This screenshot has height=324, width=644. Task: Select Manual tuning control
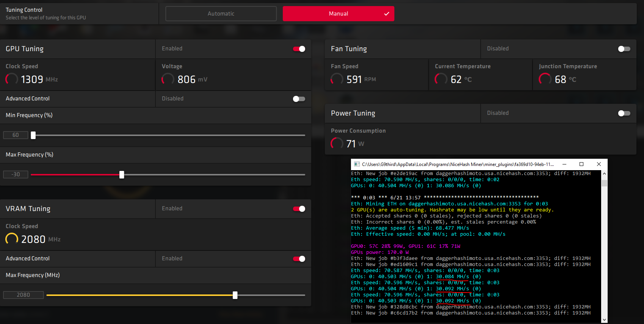[338, 14]
